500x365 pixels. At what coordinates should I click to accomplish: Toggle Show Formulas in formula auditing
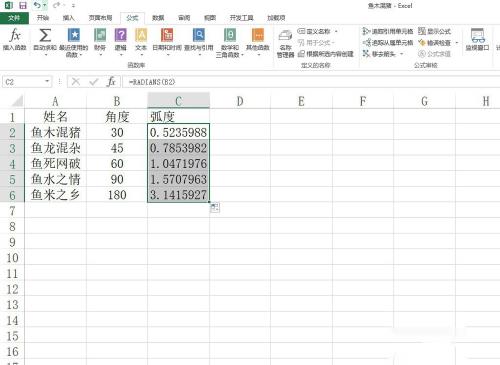[435, 31]
